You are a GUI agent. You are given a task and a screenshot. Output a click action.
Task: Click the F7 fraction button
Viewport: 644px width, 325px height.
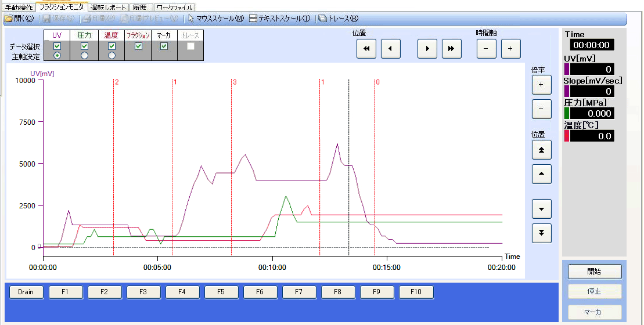pos(299,292)
